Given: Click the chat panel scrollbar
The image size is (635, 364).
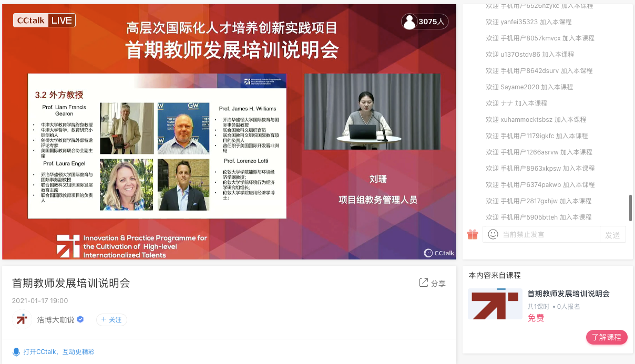Looking at the screenshot, I should pos(629,207).
